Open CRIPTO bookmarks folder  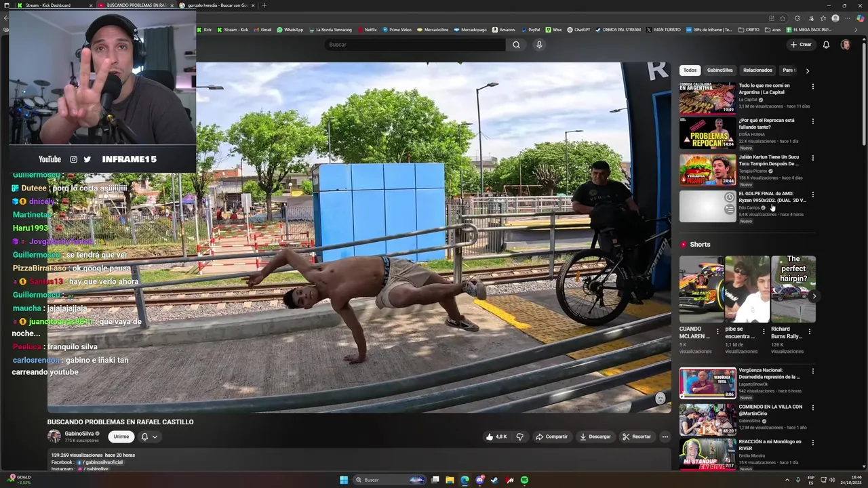coord(749,30)
